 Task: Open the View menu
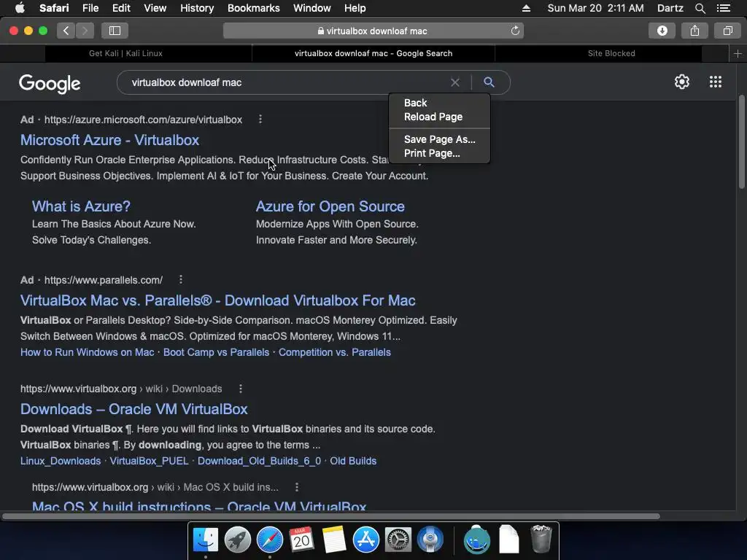click(x=155, y=8)
